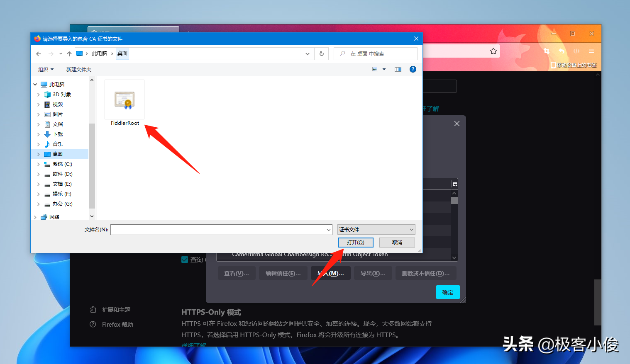Viewport: 630px width, 364px height.
Task: Click the 导出(X)... button
Action: (x=373, y=273)
